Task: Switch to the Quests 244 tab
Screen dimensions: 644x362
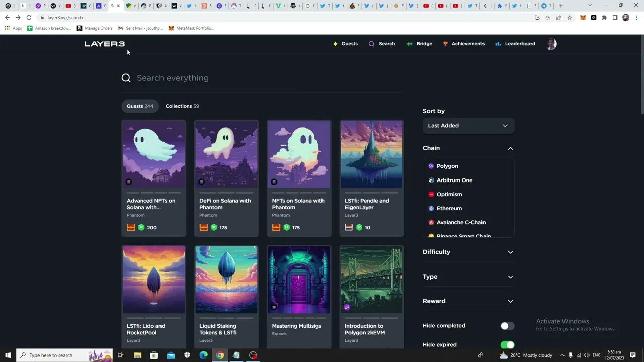Action: click(140, 106)
